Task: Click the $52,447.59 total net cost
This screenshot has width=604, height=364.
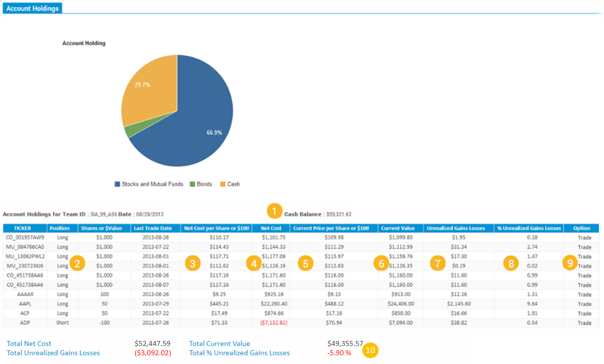Action: [x=152, y=344]
